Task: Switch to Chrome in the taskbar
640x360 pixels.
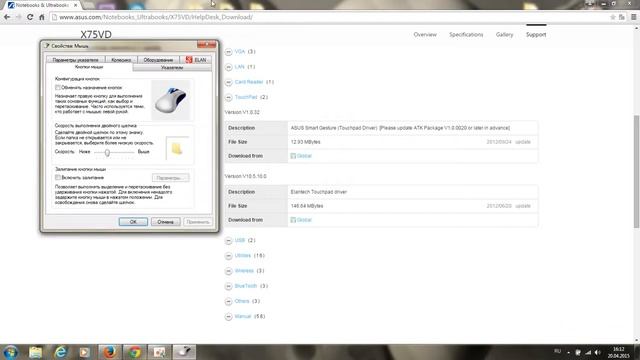Action: click(x=134, y=352)
